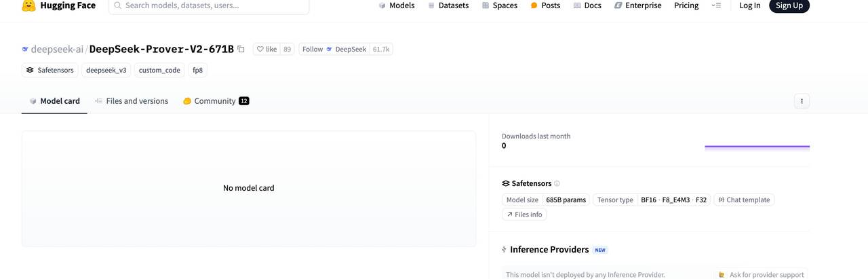Click the Safetensors info icon
The width and height of the screenshot is (868, 279).
pos(557,183)
